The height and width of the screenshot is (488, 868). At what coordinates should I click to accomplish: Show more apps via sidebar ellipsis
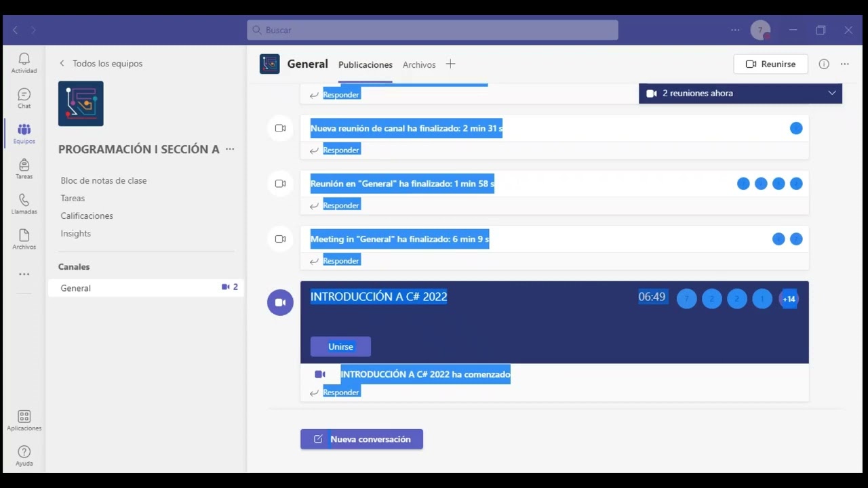24,274
